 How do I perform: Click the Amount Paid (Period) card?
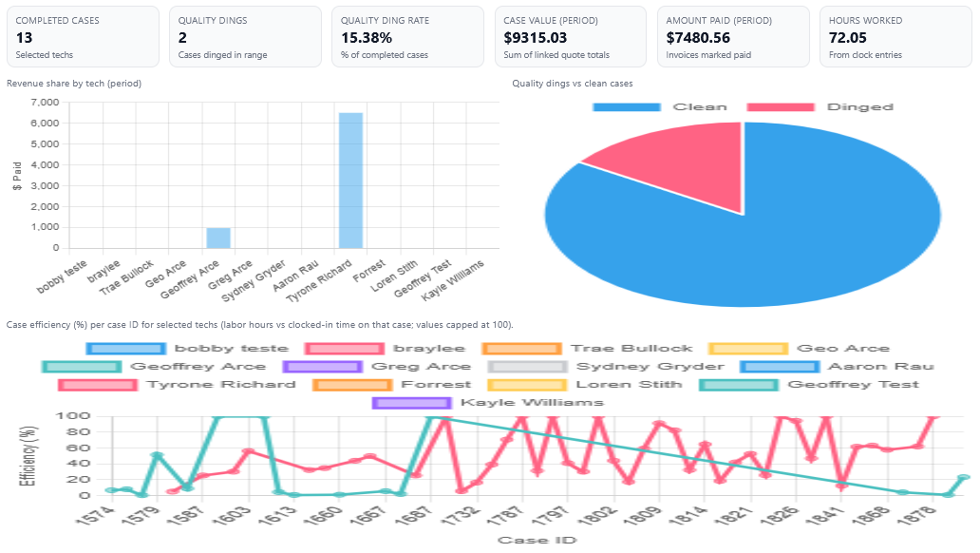(x=733, y=37)
